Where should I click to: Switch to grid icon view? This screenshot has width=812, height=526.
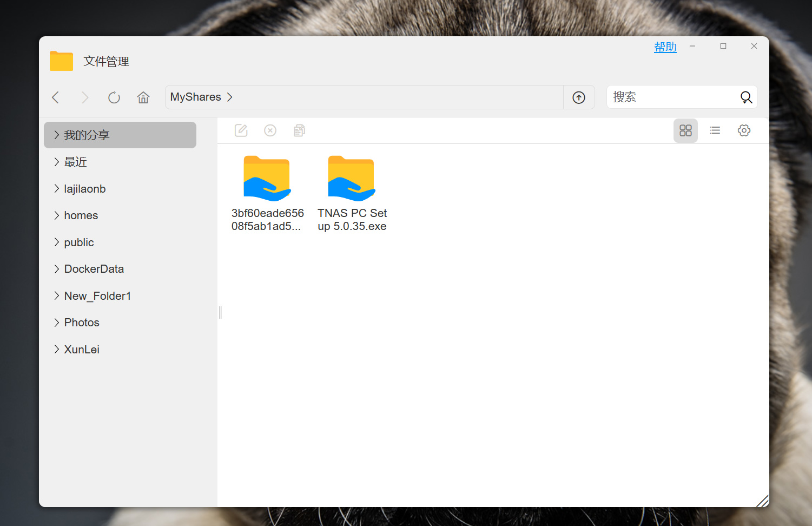click(x=685, y=130)
